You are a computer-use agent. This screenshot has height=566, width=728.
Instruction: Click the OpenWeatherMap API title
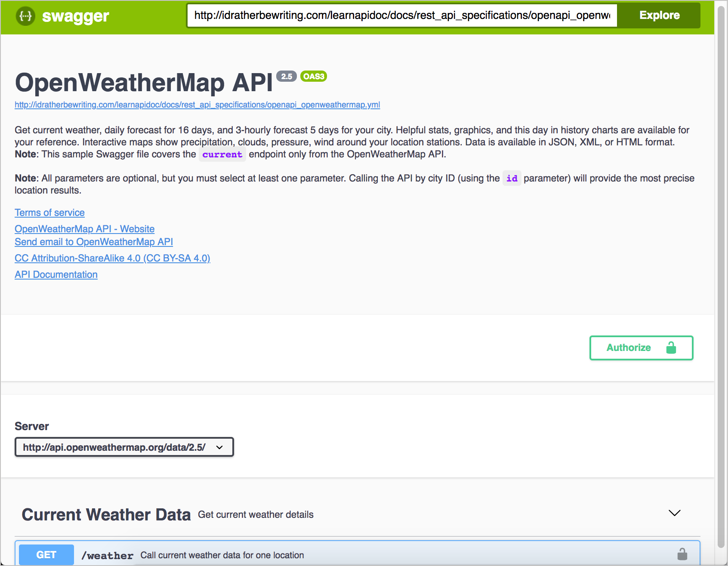click(x=144, y=83)
